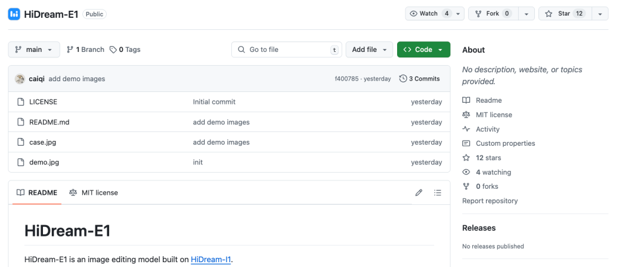This screenshot has height=267, width=644.
Task: Open README.md row's 'add demo images' commit
Action: point(221,122)
